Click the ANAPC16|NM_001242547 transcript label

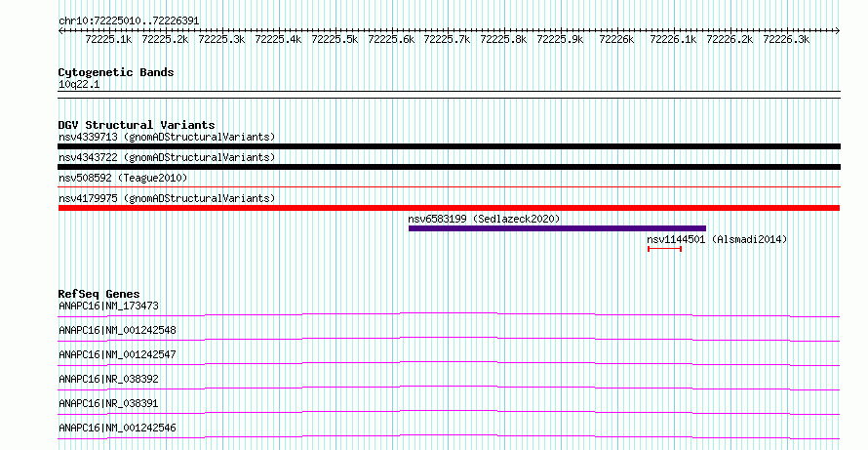[117, 354]
